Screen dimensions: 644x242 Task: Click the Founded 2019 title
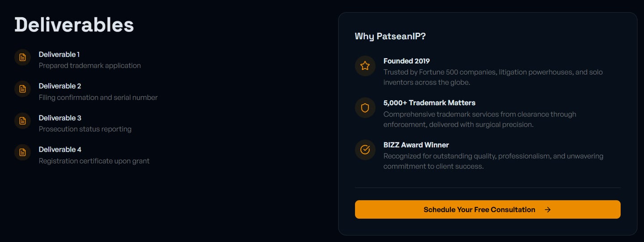coord(407,61)
